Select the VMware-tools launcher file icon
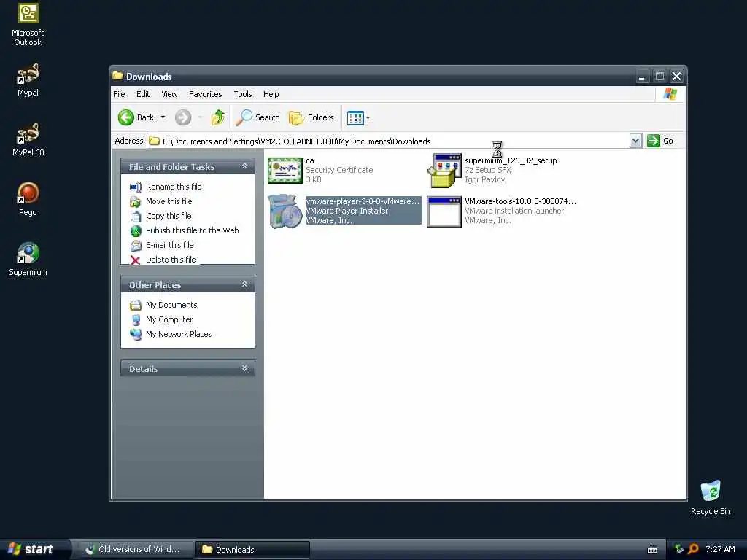 click(x=444, y=211)
